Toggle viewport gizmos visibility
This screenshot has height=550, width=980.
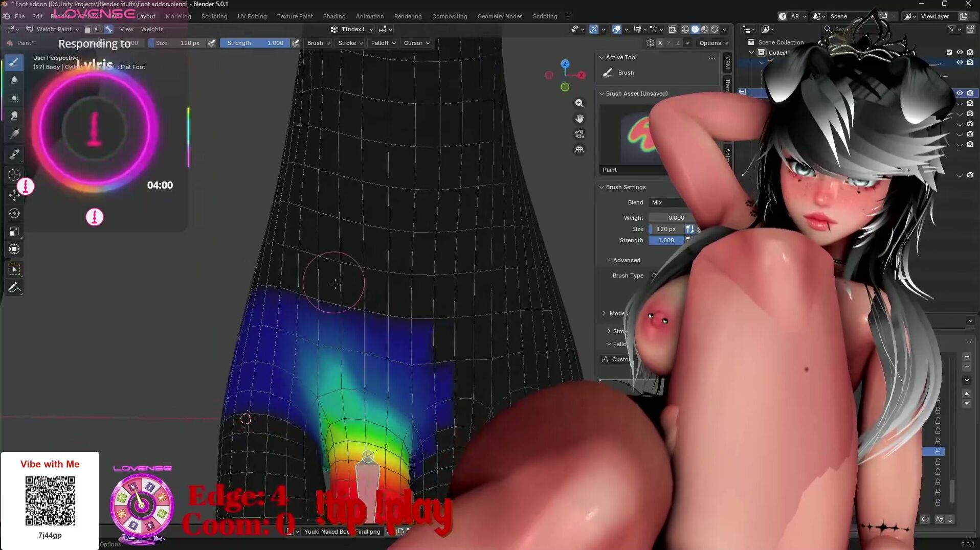(x=593, y=29)
